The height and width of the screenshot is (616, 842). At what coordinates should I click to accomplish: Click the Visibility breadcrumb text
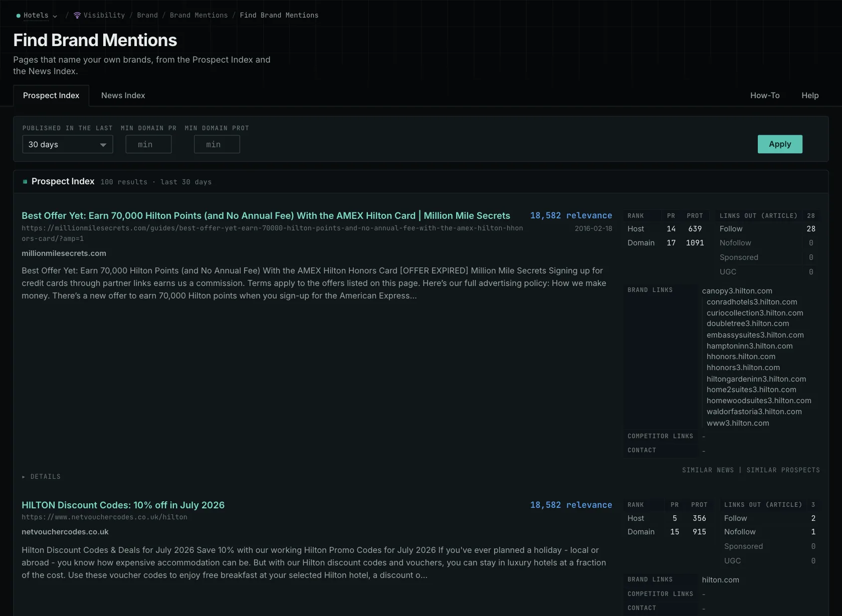(x=104, y=16)
